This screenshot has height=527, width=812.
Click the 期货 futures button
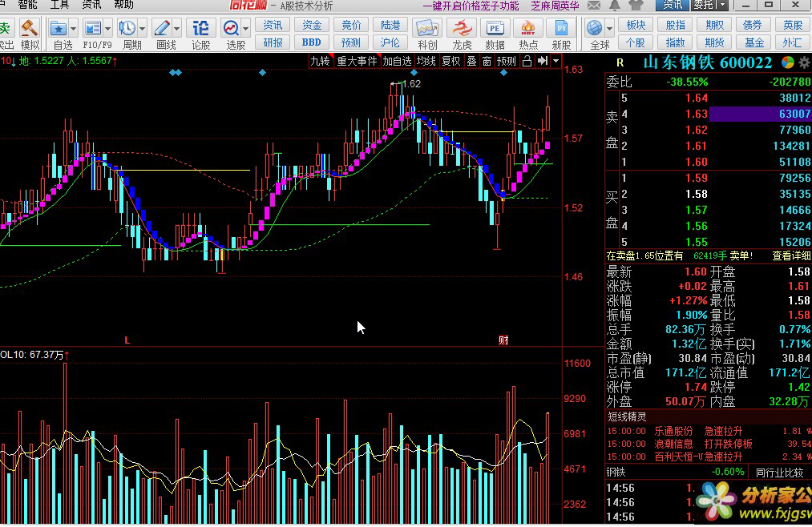coord(715,42)
